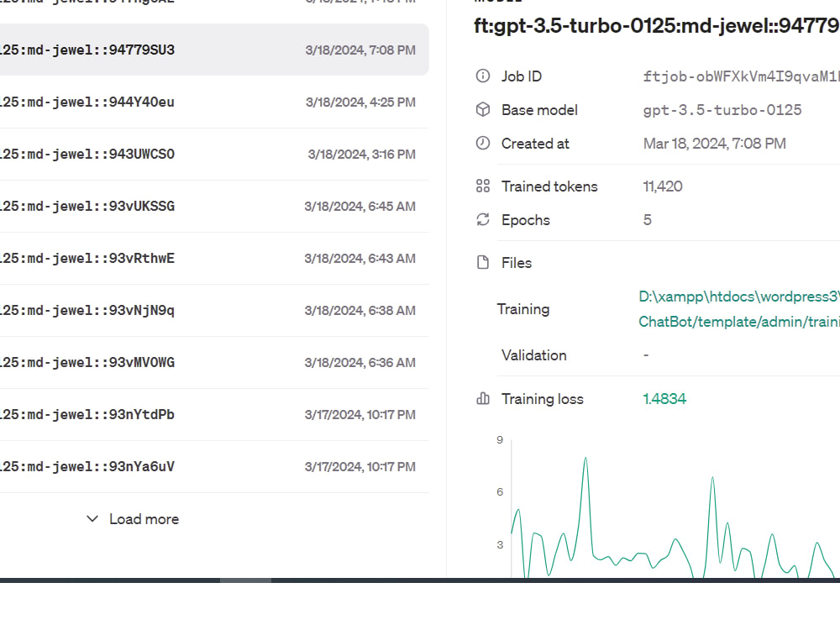Click the refresh icon beside Epochs
Screen dimensions: 840x630
click(482, 219)
